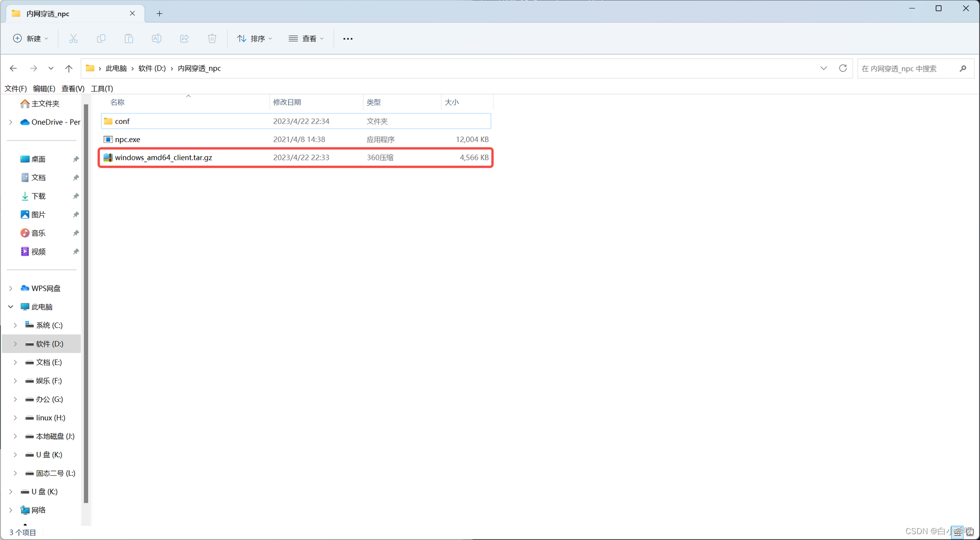Collapse the 此电脑 tree node
Screen dimensions: 980x540
tap(11, 307)
